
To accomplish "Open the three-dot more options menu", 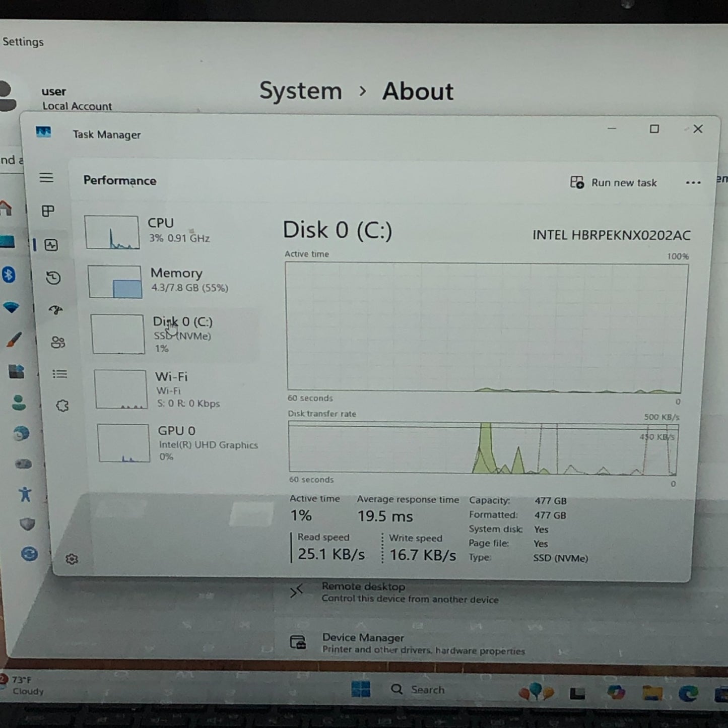I will pos(693,182).
